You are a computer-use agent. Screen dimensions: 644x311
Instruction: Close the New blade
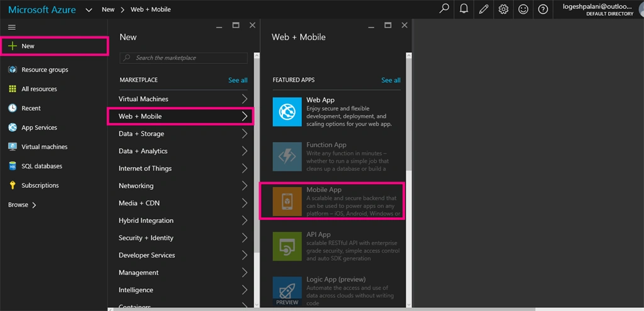tap(253, 25)
